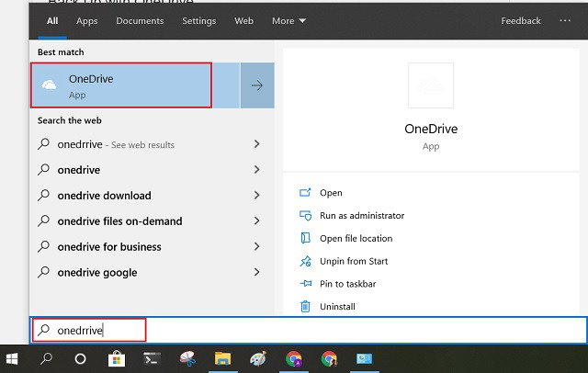
Task: Choose Run as administrator
Action: (x=362, y=216)
